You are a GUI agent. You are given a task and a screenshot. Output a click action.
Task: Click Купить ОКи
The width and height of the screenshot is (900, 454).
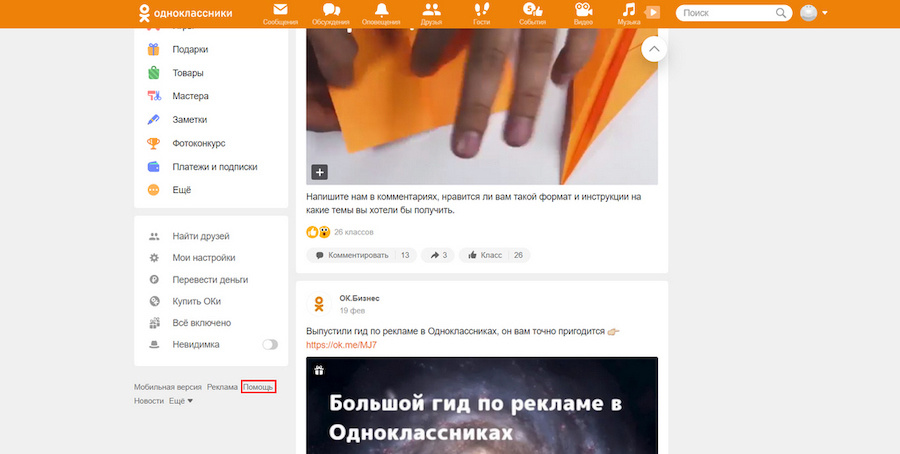[196, 301]
